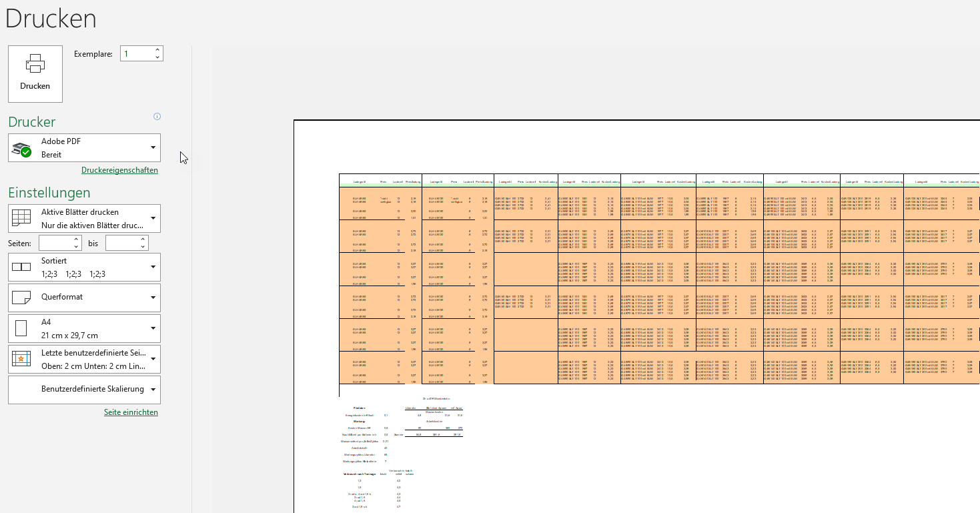Click the Sortiert collation icon
This screenshot has width=980, height=513.
coord(22,267)
